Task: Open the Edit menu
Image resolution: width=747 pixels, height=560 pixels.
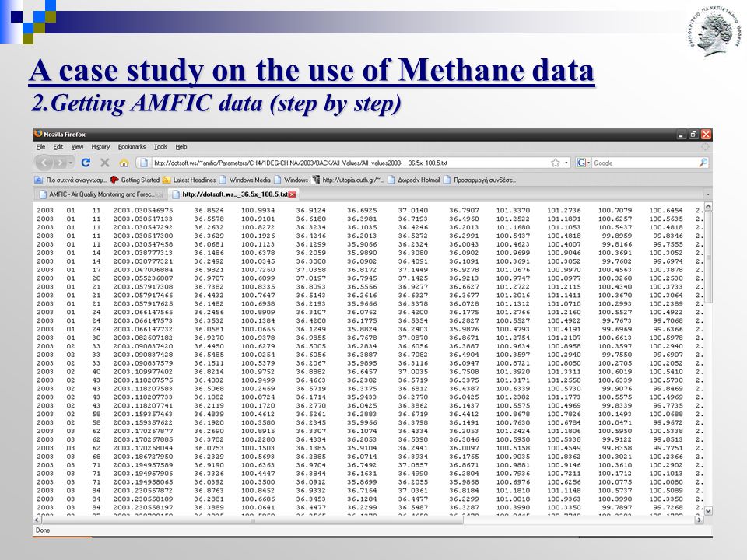Action: click(x=58, y=147)
